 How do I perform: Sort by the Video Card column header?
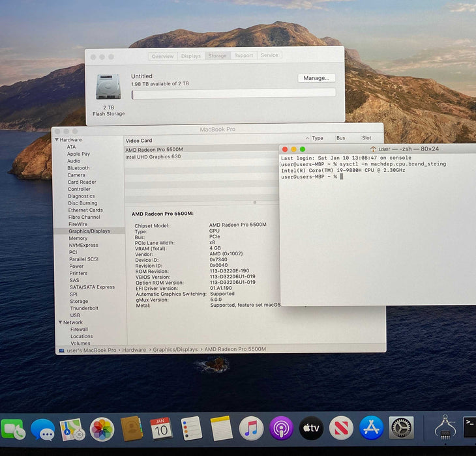click(139, 141)
